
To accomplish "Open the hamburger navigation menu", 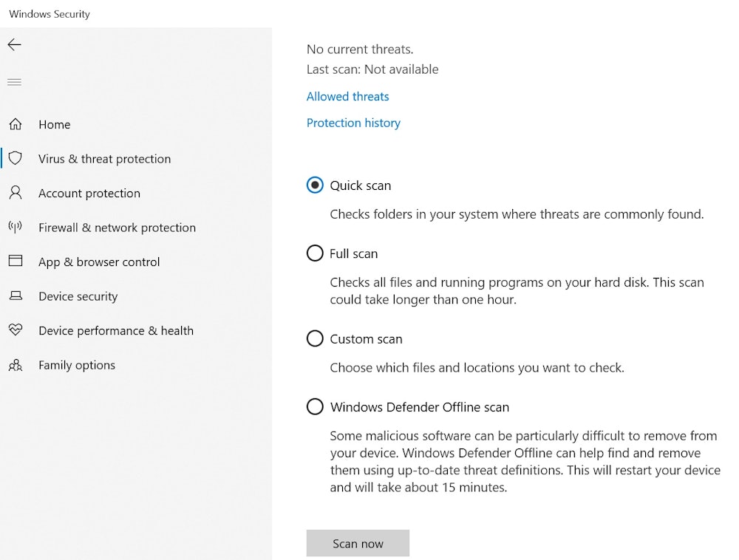I will pyautogui.click(x=15, y=82).
